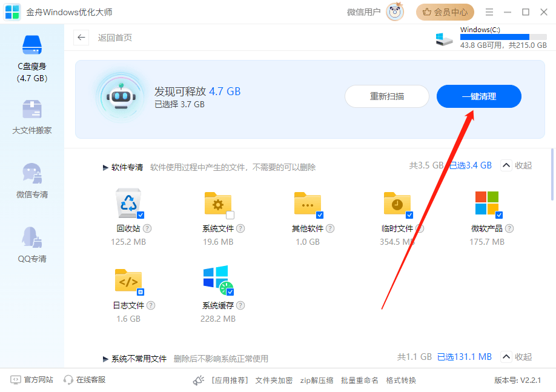Image resolution: width=556 pixels, height=392 pixels.
Task: Uncheck the 临时文件 checkbox
Action: (x=409, y=215)
